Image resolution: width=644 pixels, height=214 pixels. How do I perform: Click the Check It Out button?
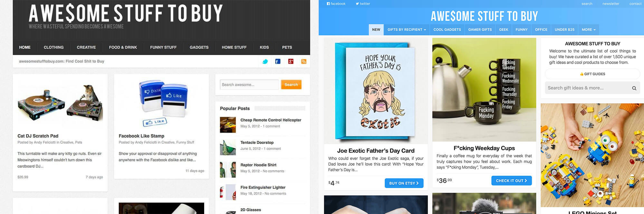511,181
